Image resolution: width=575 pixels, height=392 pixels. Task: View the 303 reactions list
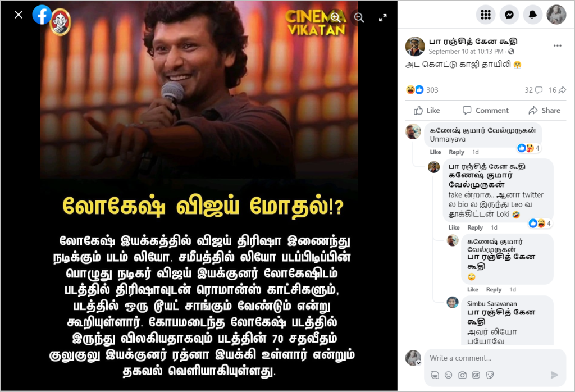(422, 90)
